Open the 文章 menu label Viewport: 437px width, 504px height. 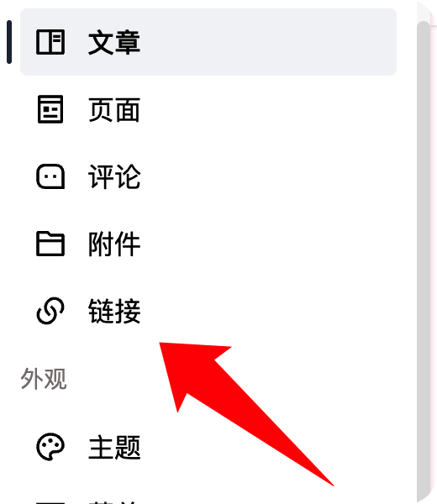114,43
